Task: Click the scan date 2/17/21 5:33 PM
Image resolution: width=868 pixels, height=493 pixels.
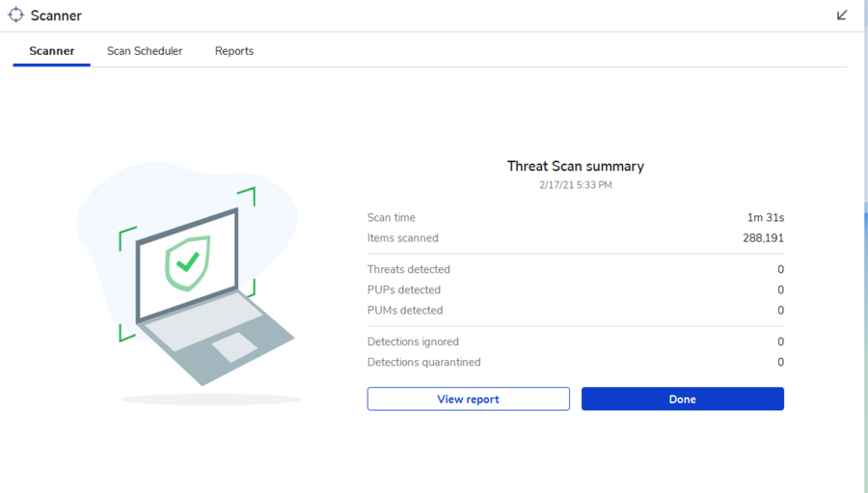Action: pos(576,185)
